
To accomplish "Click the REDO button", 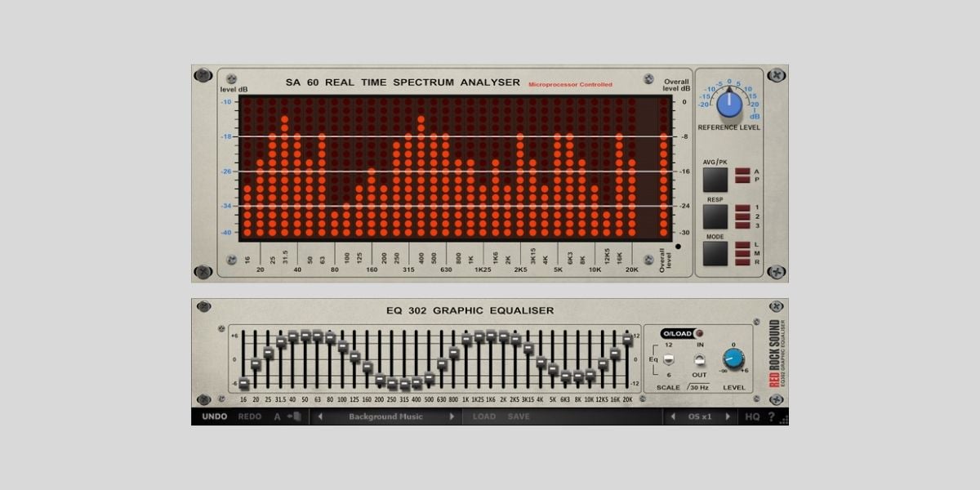I will (250, 416).
